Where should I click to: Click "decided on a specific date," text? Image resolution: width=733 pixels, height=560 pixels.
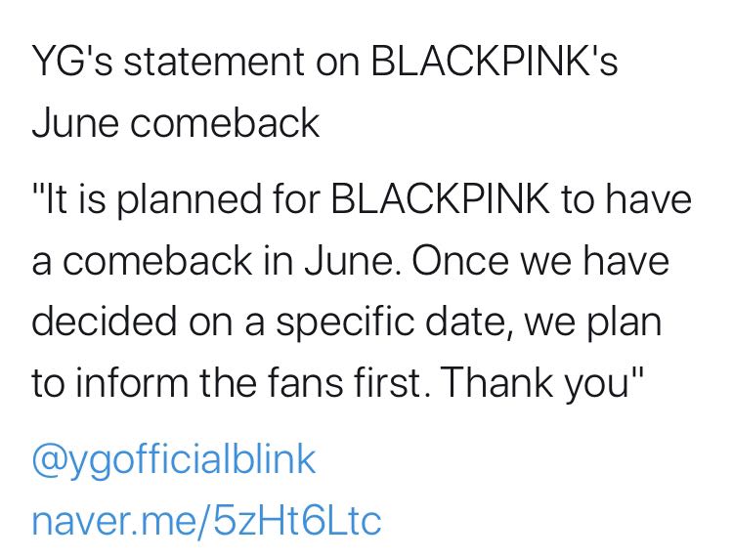pyautogui.click(x=274, y=323)
